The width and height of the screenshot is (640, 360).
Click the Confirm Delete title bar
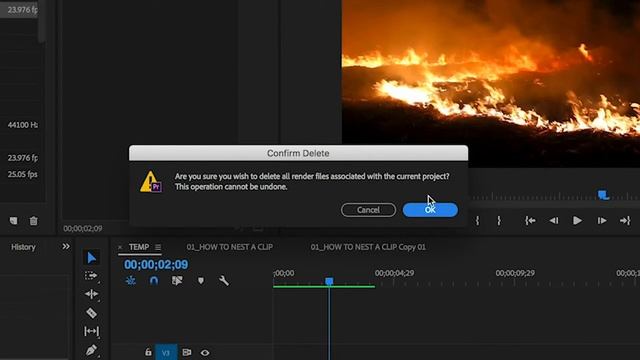click(298, 153)
